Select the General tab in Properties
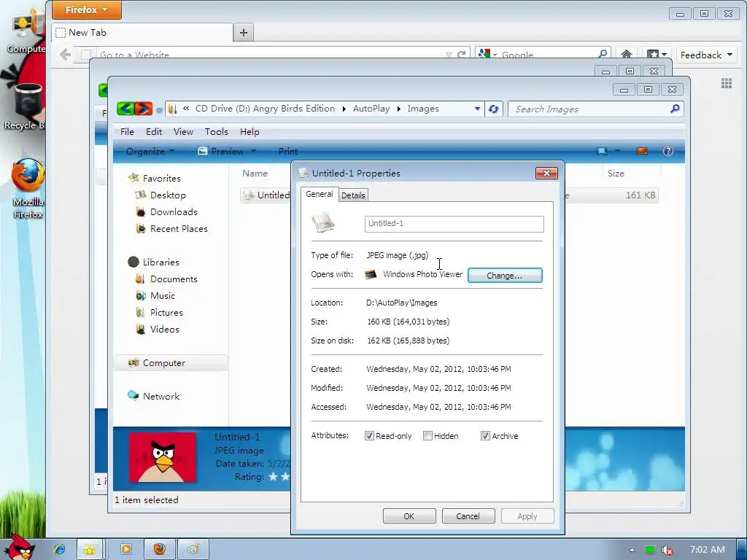The image size is (747, 560). [320, 194]
